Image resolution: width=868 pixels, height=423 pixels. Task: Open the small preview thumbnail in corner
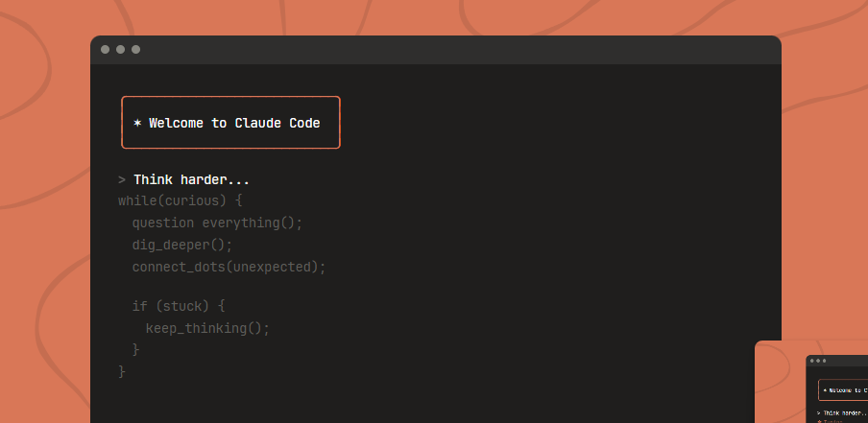pyautogui.click(x=811, y=382)
